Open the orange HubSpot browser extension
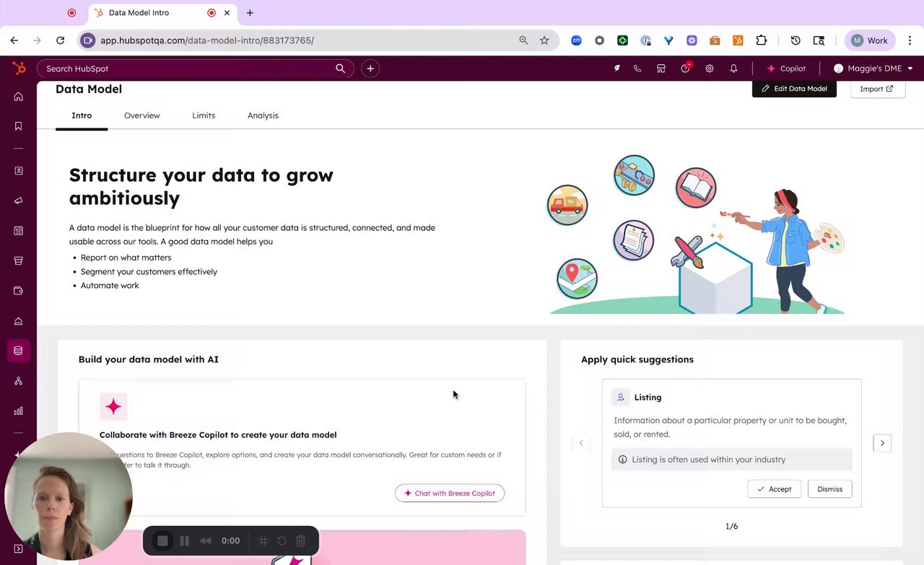The image size is (924, 565). (x=738, y=40)
